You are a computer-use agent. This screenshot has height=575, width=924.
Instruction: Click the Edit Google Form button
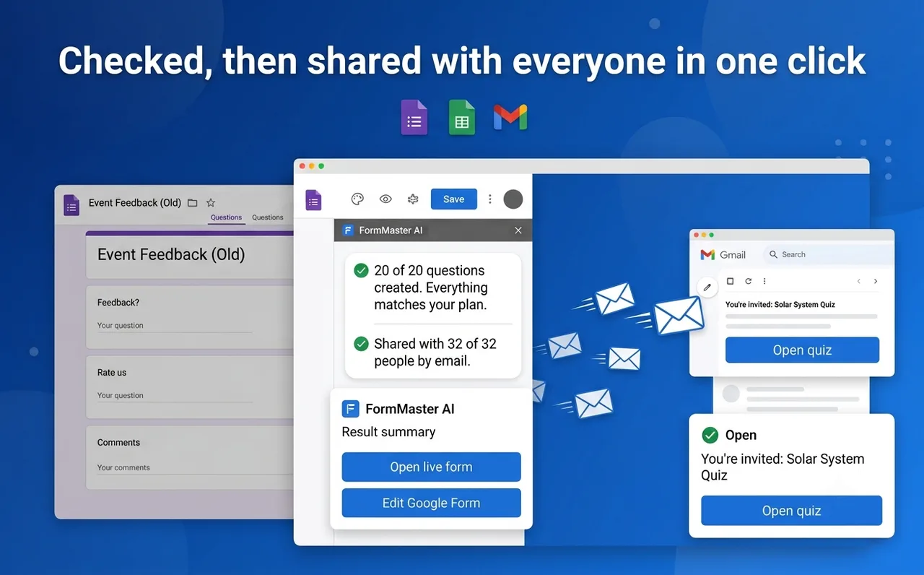click(431, 503)
